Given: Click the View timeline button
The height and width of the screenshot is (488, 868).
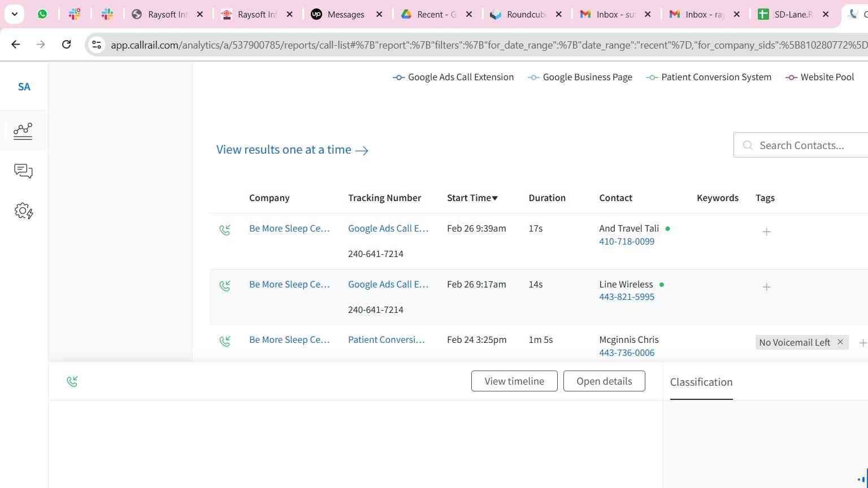Looking at the screenshot, I should point(514,381).
